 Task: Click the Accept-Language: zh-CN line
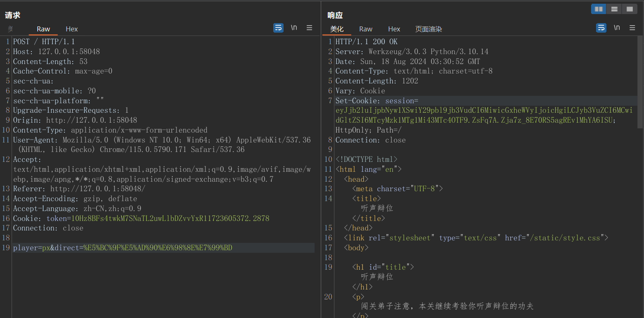point(77,209)
